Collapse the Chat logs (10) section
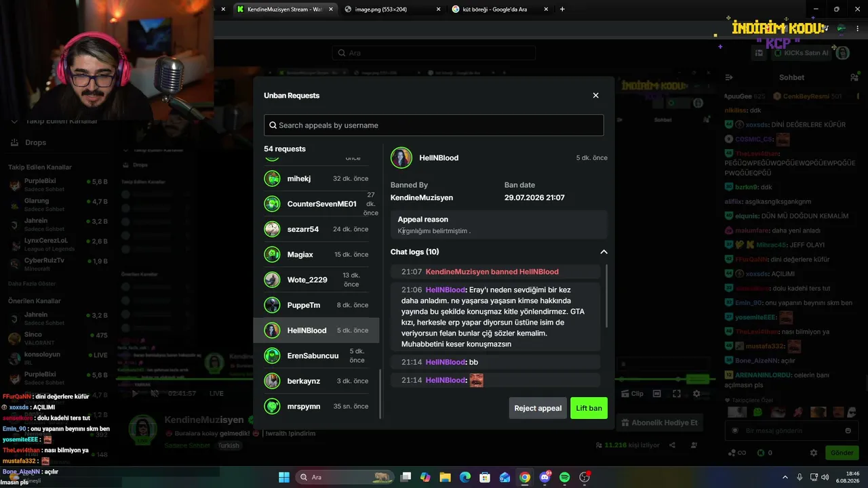This screenshot has width=868, height=488. (x=604, y=252)
